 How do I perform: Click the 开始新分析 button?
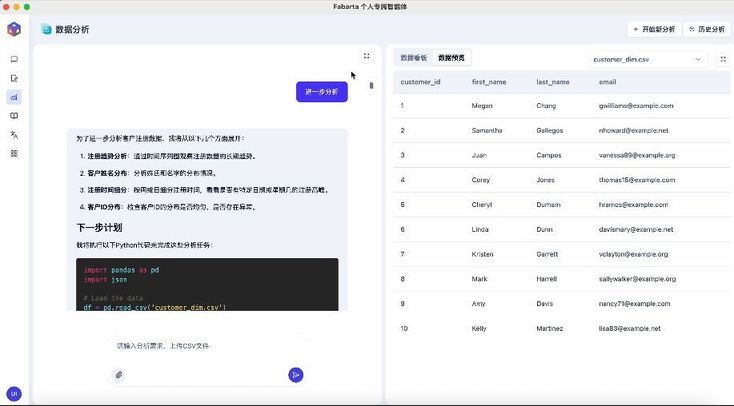[654, 29]
